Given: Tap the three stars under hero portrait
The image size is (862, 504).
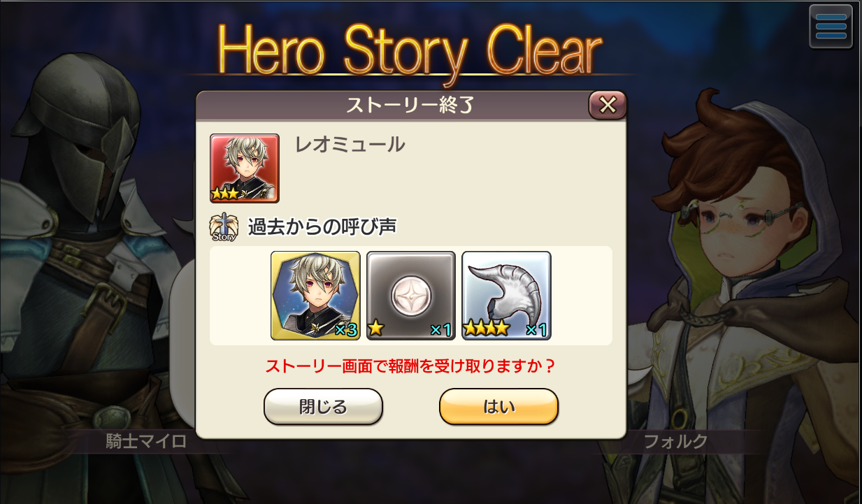Looking at the screenshot, I should click(227, 192).
